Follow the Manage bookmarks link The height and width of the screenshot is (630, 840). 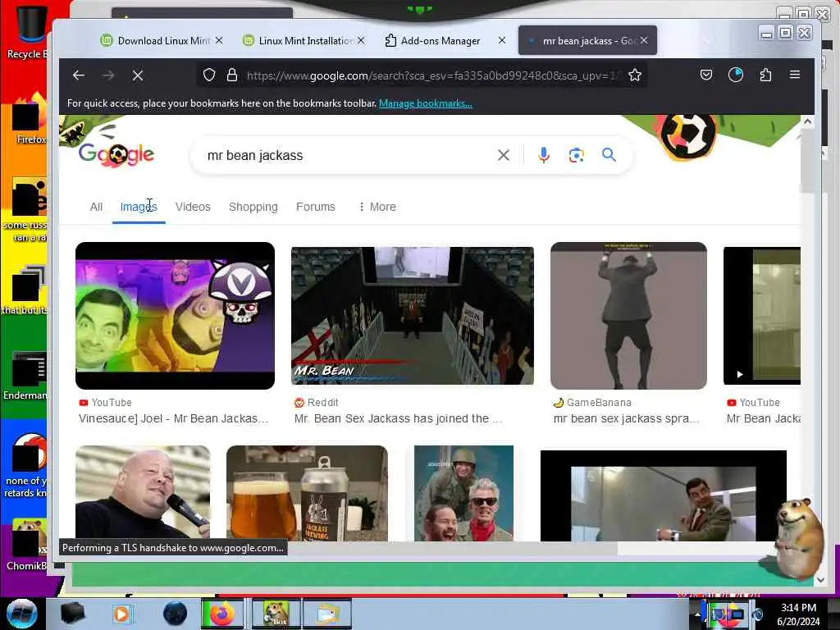[426, 103]
